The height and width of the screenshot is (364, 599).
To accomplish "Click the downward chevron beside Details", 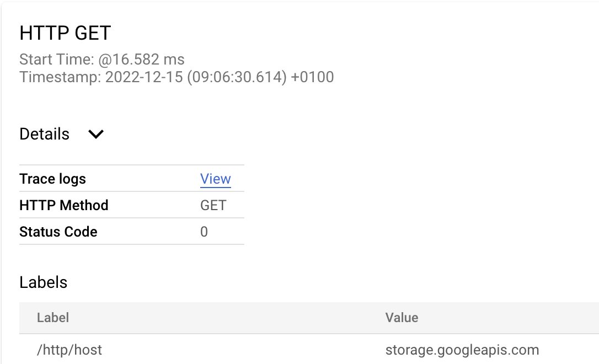I will pyautogui.click(x=95, y=134).
